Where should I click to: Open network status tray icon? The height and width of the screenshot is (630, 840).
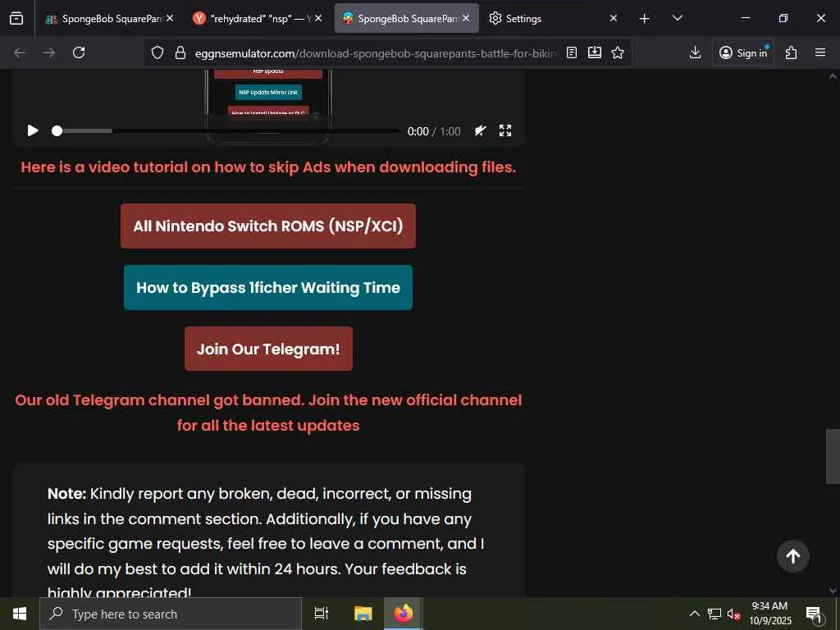point(714,614)
